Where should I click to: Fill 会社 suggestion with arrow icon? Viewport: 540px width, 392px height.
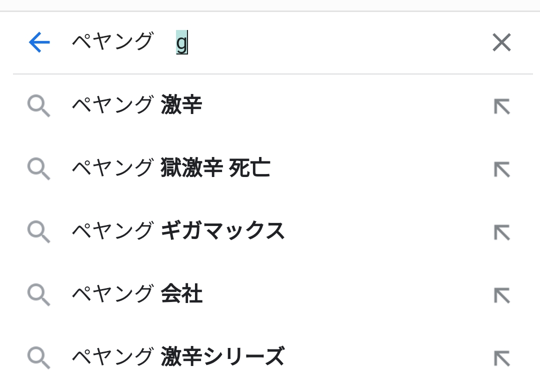pos(501,295)
